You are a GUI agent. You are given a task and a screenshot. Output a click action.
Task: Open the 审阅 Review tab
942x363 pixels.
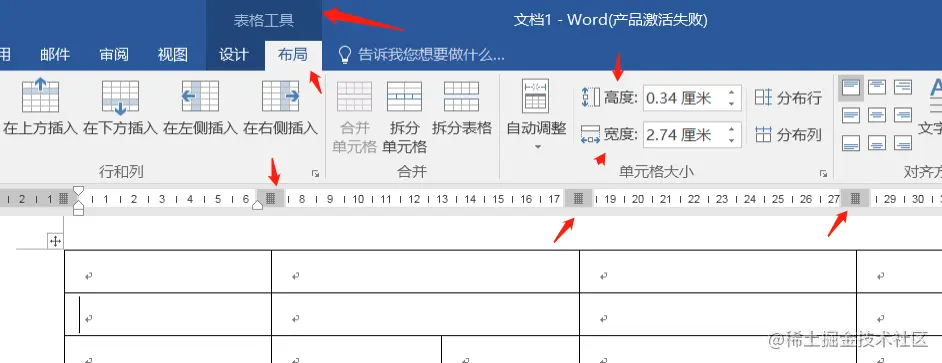(x=114, y=55)
